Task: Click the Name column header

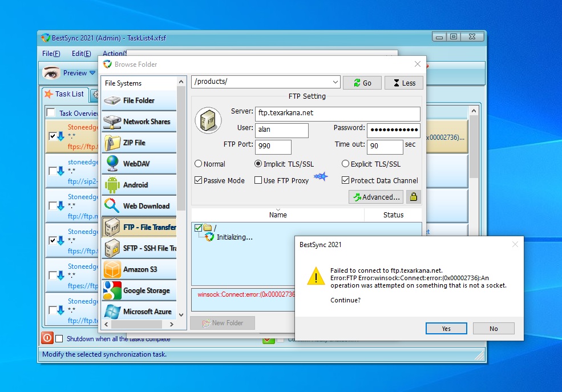Action: (x=278, y=215)
